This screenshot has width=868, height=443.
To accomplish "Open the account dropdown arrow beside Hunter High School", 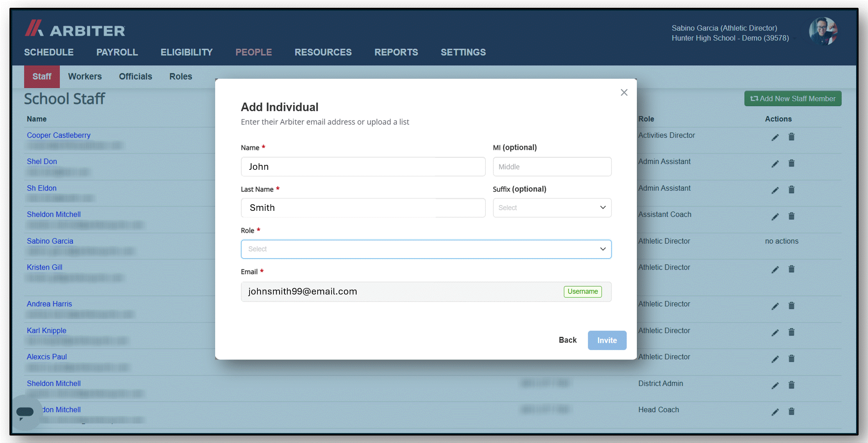I will pos(795,39).
